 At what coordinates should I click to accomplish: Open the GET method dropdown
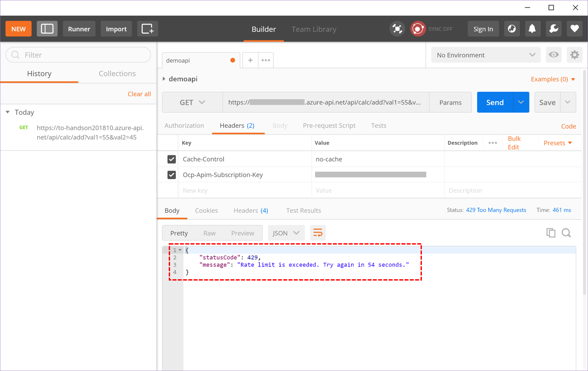[192, 102]
